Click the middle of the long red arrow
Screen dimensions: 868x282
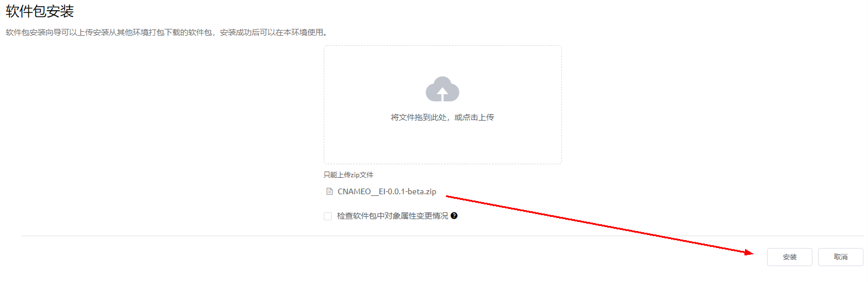(x=600, y=225)
